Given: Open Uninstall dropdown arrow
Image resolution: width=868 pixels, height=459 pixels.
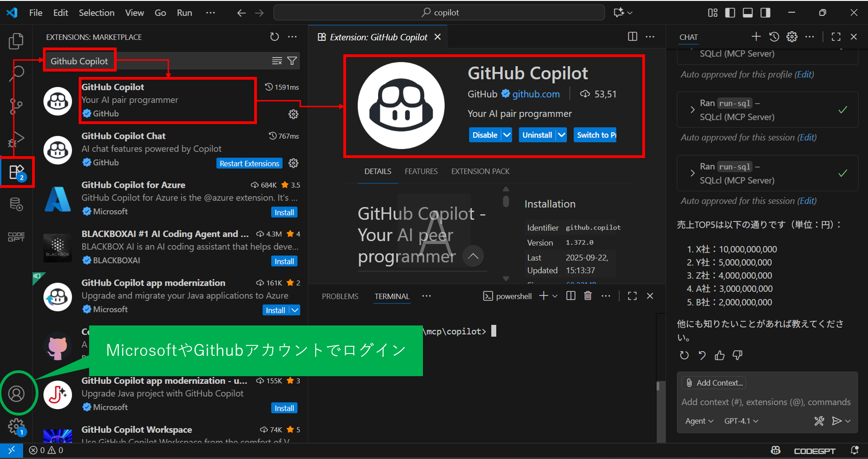Looking at the screenshot, I should (561, 135).
